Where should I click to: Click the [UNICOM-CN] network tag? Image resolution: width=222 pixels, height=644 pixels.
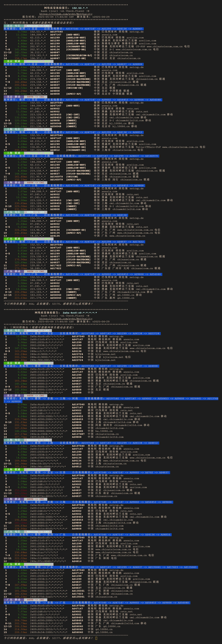coord(74,88)
